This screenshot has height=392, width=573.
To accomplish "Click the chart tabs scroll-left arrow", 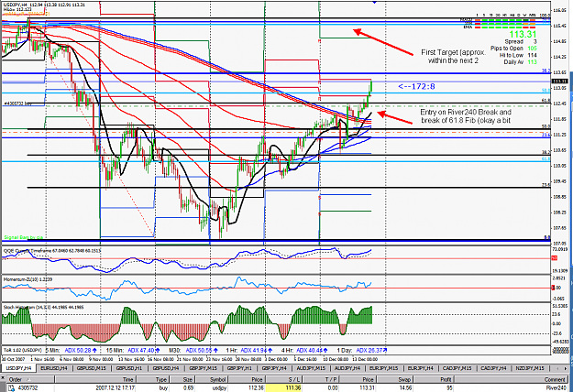I will (557, 368).
